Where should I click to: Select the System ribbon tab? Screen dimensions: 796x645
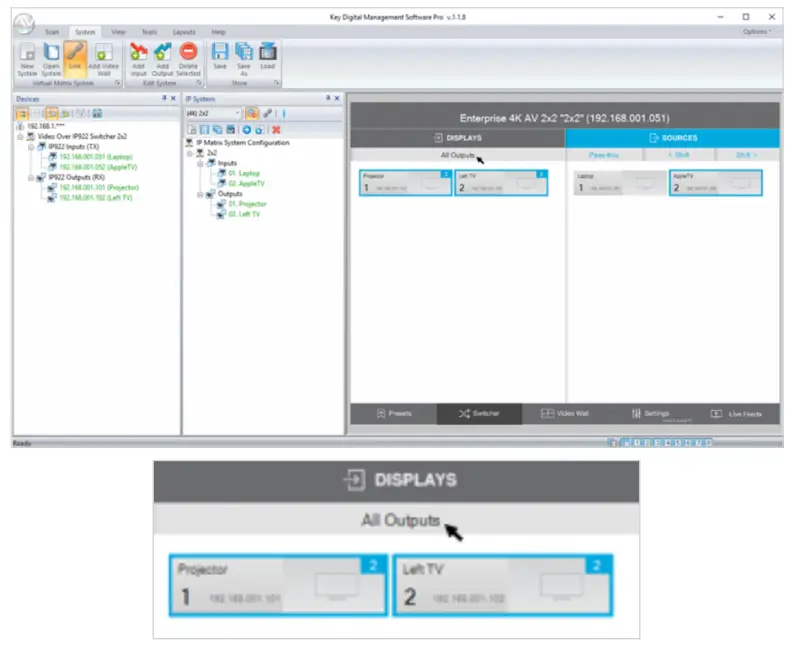(85, 32)
